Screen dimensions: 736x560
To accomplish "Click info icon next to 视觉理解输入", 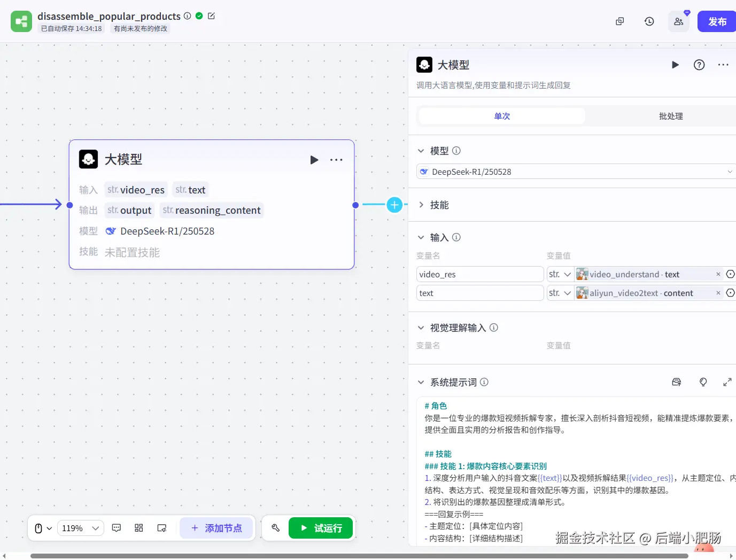I will [494, 328].
